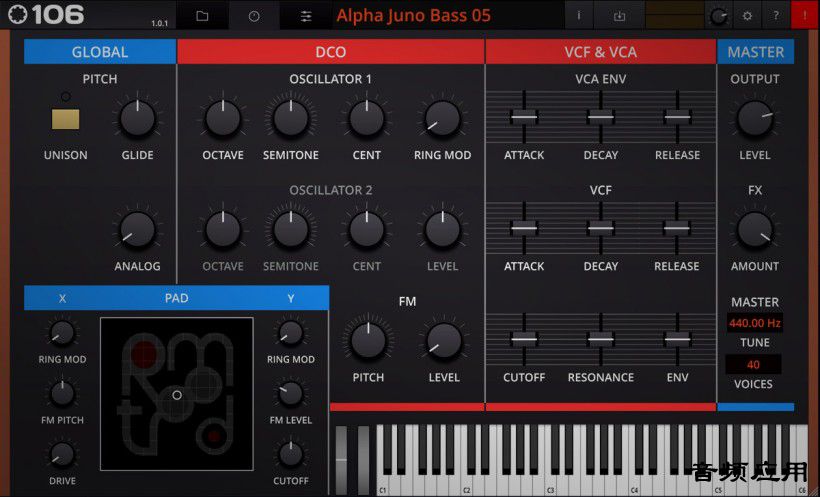Click the Alpha Juno Bass 05 preset name
The height and width of the screenshot is (497, 820).
tap(413, 16)
